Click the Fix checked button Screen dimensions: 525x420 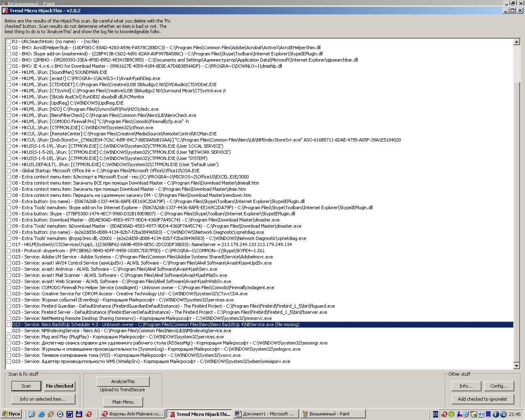coord(59,386)
